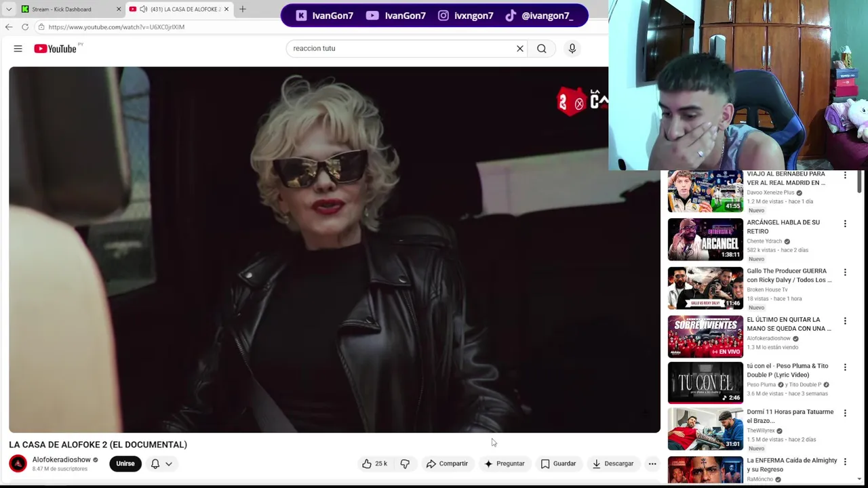The height and width of the screenshot is (488, 868).
Task: Run search with the magnifier button
Action: 542,49
